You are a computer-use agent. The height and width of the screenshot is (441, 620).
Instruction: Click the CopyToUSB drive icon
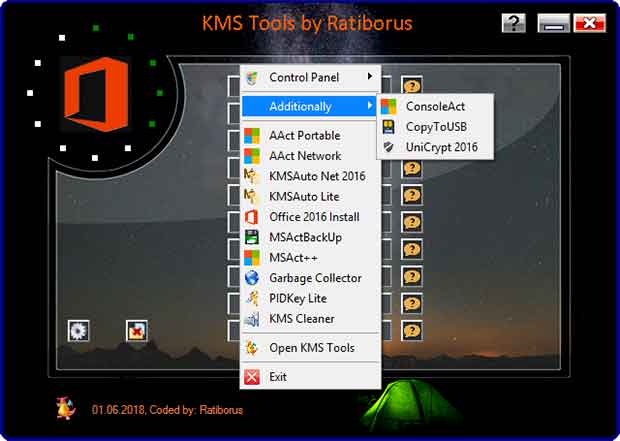(x=388, y=127)
